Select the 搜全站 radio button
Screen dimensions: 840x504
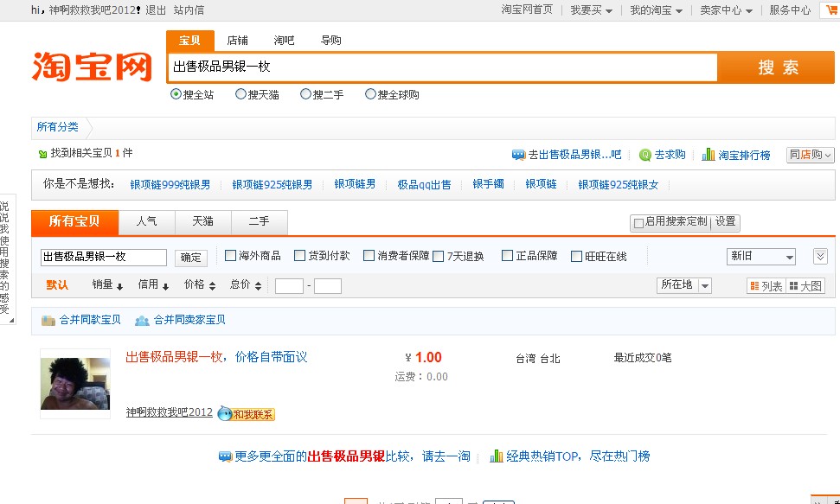[176, 94]
